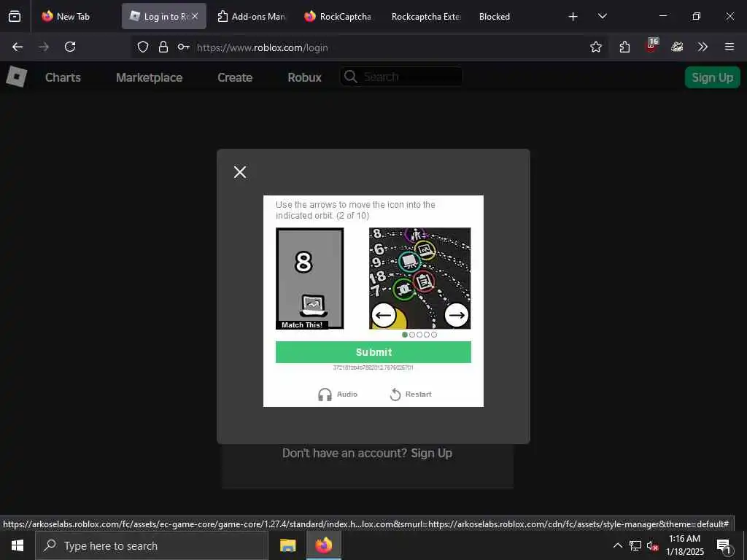Click the green Submit button
Screen dimensions: 747x560
click(x=373, y=352)
